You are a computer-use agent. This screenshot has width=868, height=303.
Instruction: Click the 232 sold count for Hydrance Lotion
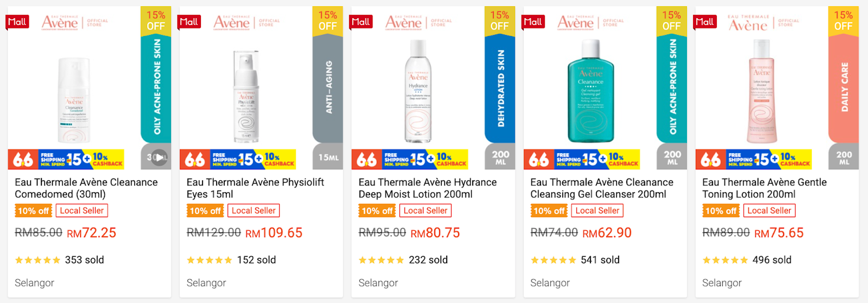coord(428,260)
